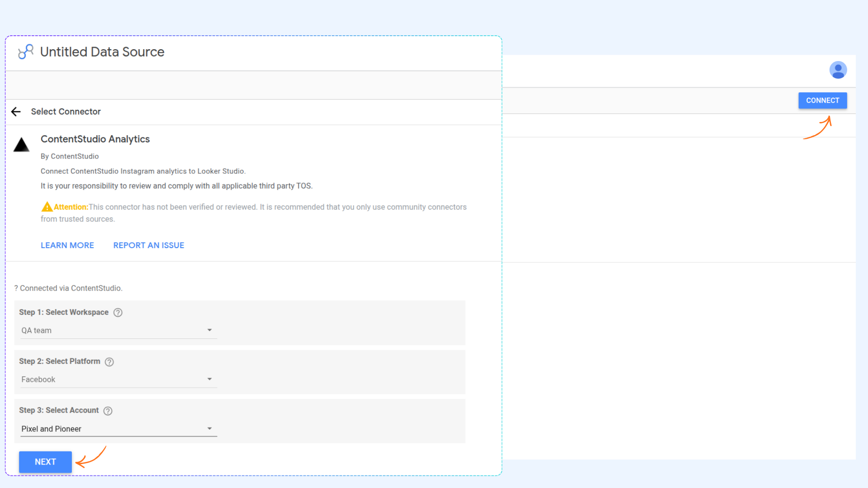The image size is (868, 488).
Task: Click the Step 1: Select Workspace label
Action: click(64, 312)
